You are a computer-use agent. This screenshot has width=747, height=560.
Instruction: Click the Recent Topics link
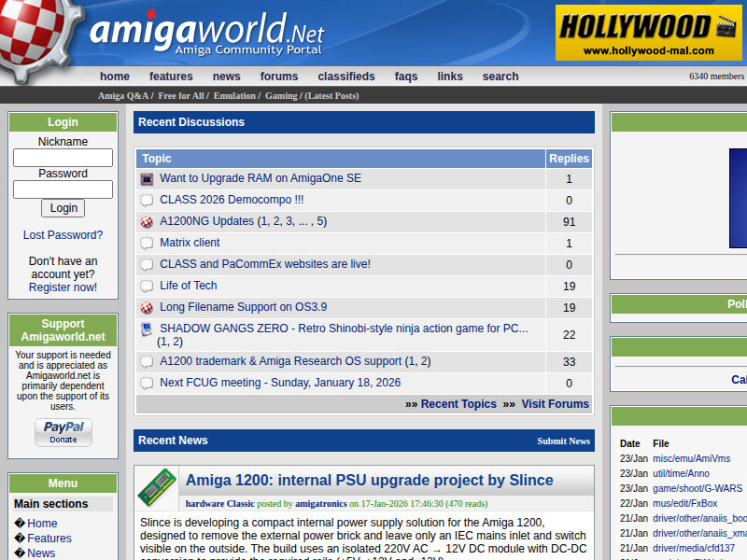(x=458, y=404)
